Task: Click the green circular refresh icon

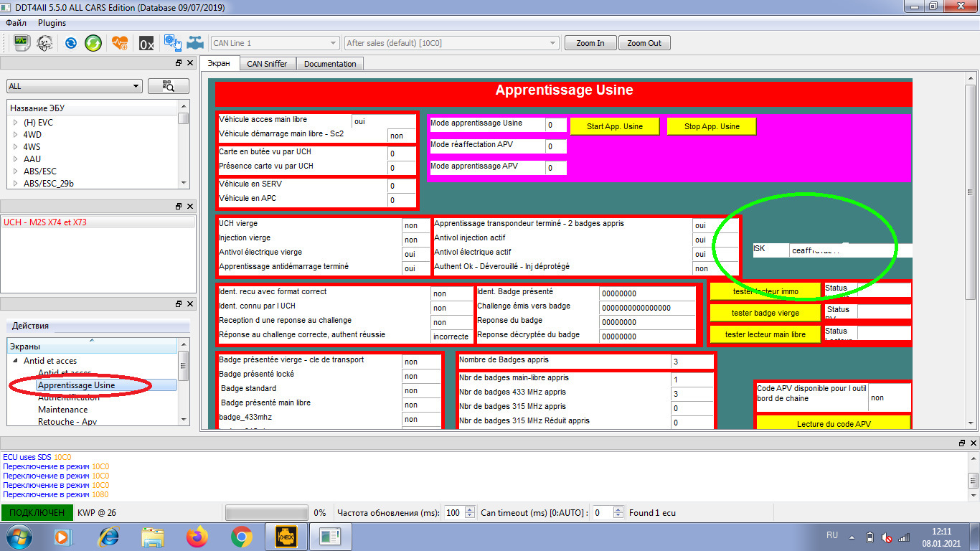Action: 93,43
